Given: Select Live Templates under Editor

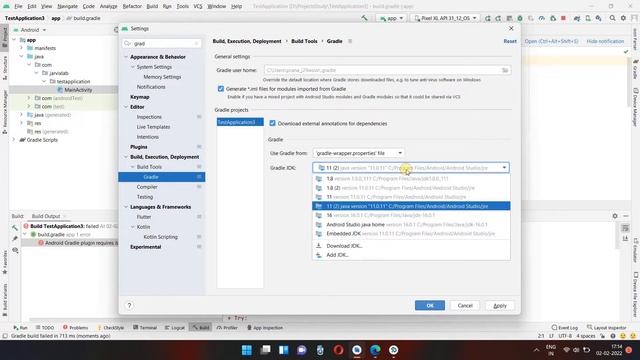Looking at the screenshot, I should [x=153, y=127].
